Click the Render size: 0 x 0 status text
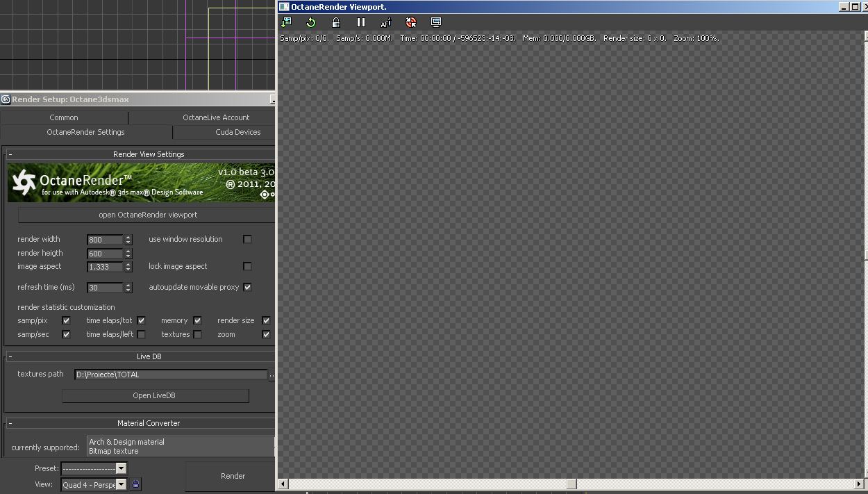The image size is (868, 494). pyautogui.click(x=635, y=38)
